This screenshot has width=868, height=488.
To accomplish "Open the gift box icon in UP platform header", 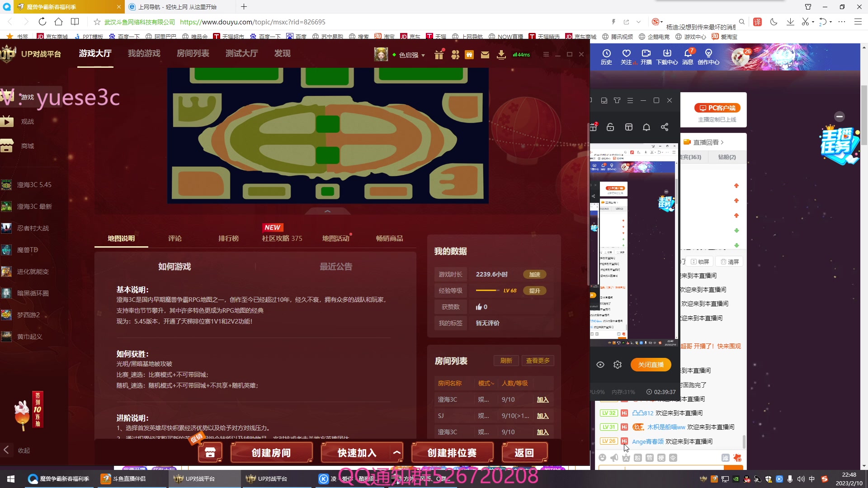I will pos(439,55).
